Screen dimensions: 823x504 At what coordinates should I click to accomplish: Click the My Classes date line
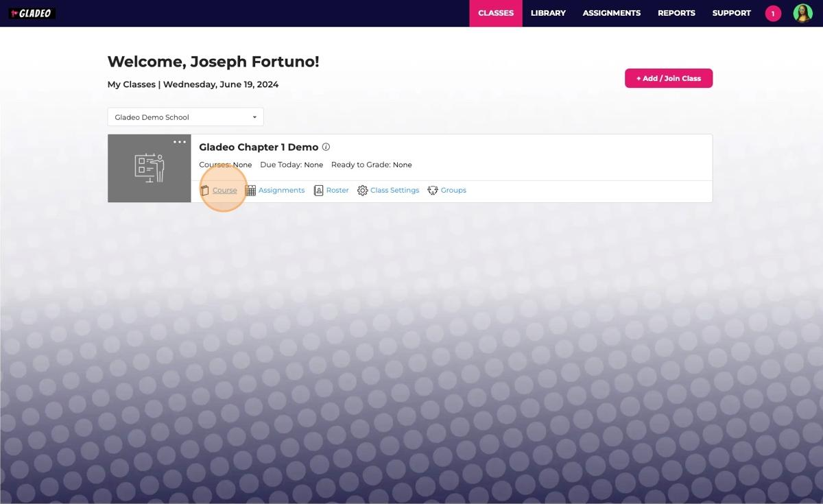point(193,84)
